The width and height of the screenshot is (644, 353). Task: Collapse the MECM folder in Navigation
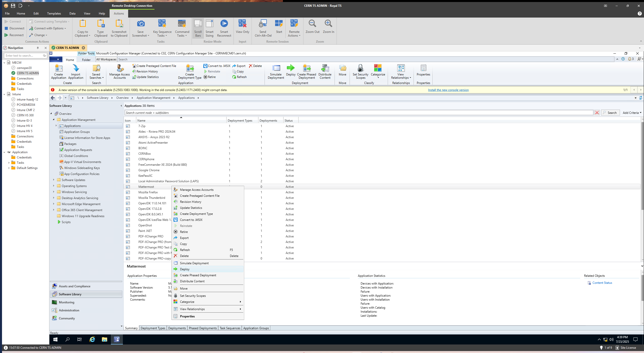click(5, 63)
